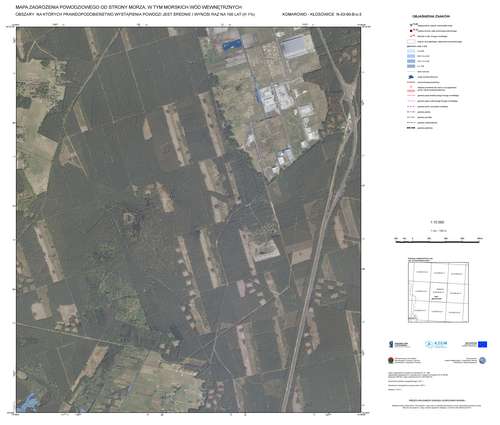Click the dark round emblem at lower left
Image resolution: width=500 pixels, height=425 pixels.
click(x=390, y=360)
